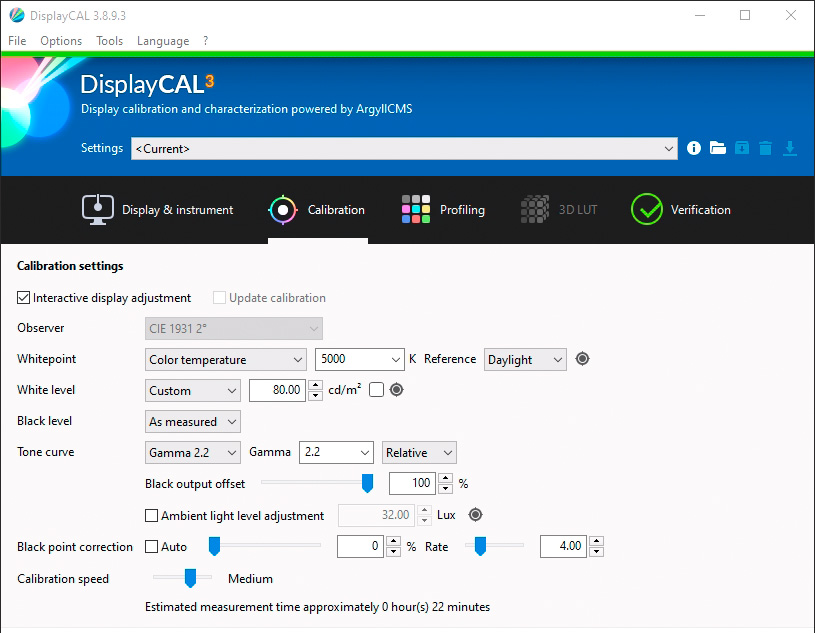The height and width of the screenshot is (633, 815).
Task: Click ambient light measure icon beside Lux
Action: [x=476, y=515]
